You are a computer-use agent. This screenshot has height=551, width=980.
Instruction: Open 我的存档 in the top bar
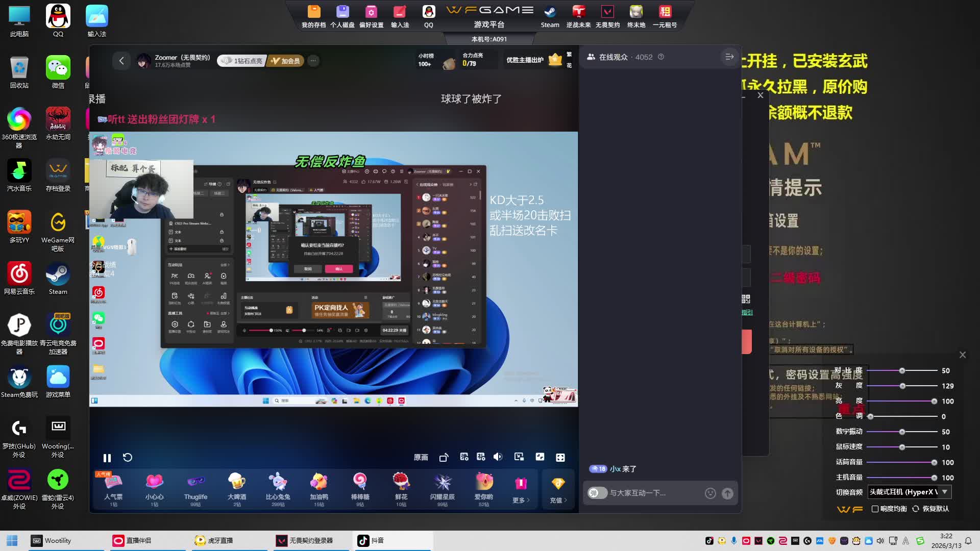(x=313, y=16)
